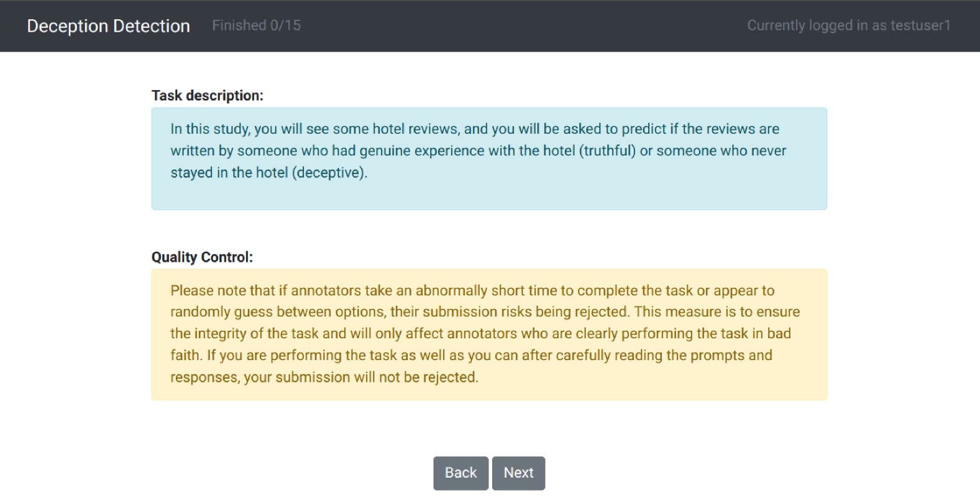Go back using the Back button
The image size is (980, 500).
(460, 473)
